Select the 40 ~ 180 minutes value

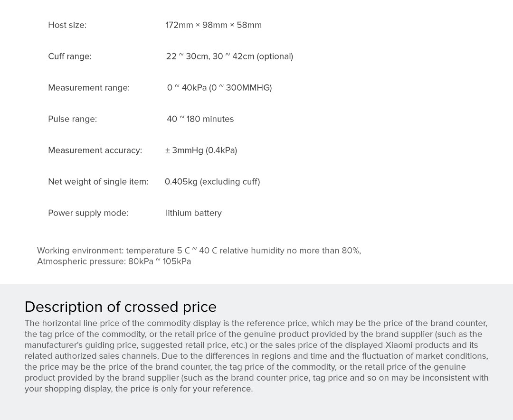point(200,119)
